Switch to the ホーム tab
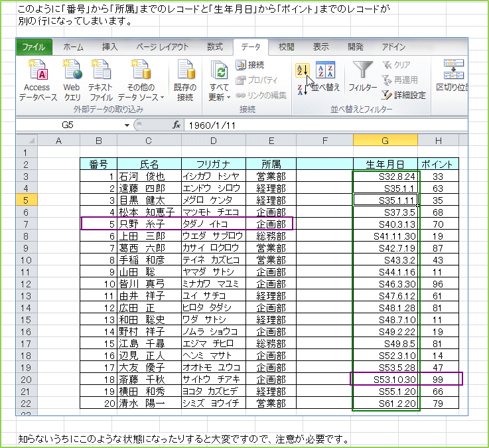The width and height of the screenshot is (489, 448). click(x=72, y=47)
